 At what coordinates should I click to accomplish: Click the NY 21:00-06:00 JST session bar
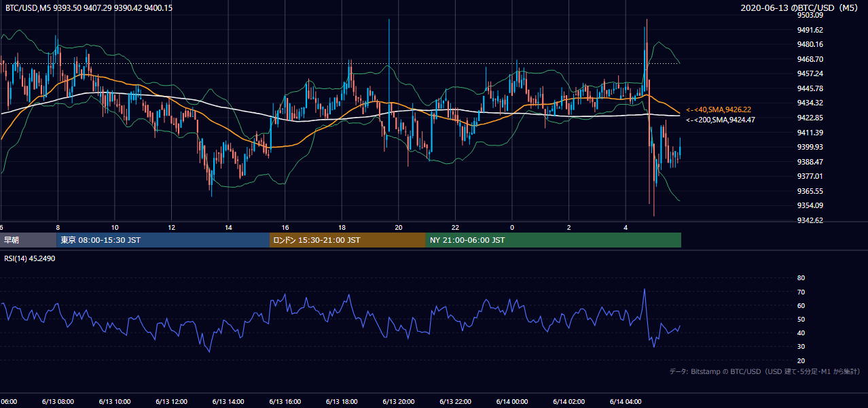(554, 240)
